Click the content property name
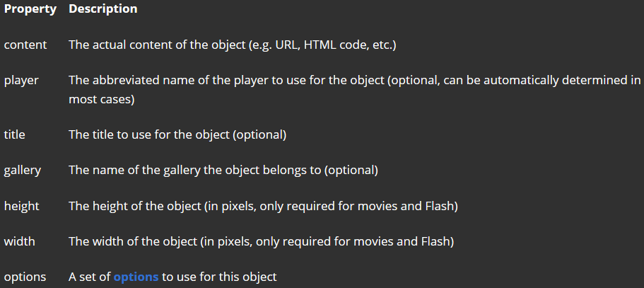This screenshot has height=288, width=644. click(x=25, y=45)
